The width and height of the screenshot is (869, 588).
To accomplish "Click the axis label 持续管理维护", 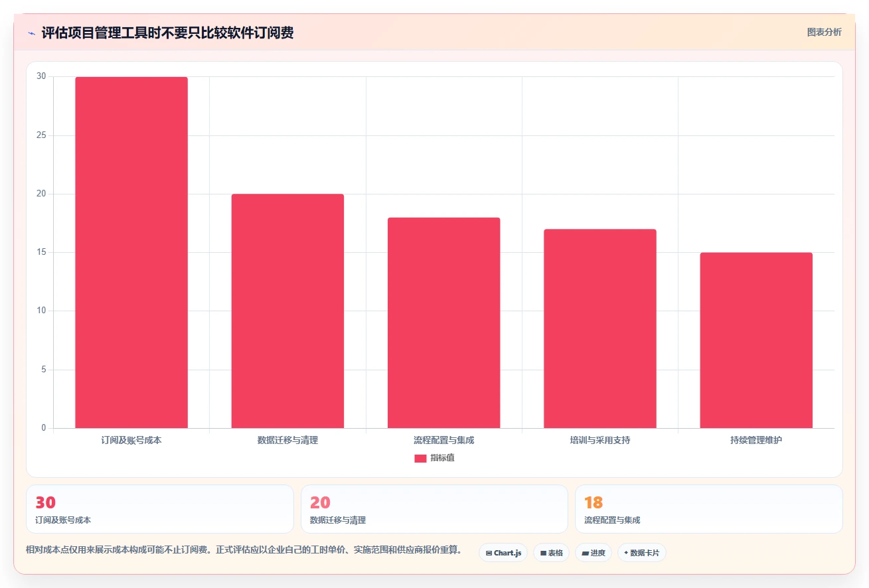I will [x=756, y=440].
